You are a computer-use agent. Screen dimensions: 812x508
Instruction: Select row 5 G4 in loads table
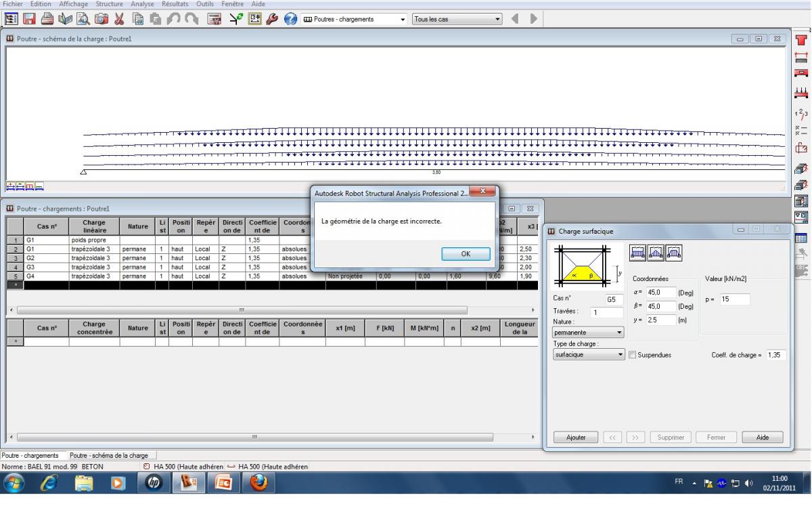[15, 276]
